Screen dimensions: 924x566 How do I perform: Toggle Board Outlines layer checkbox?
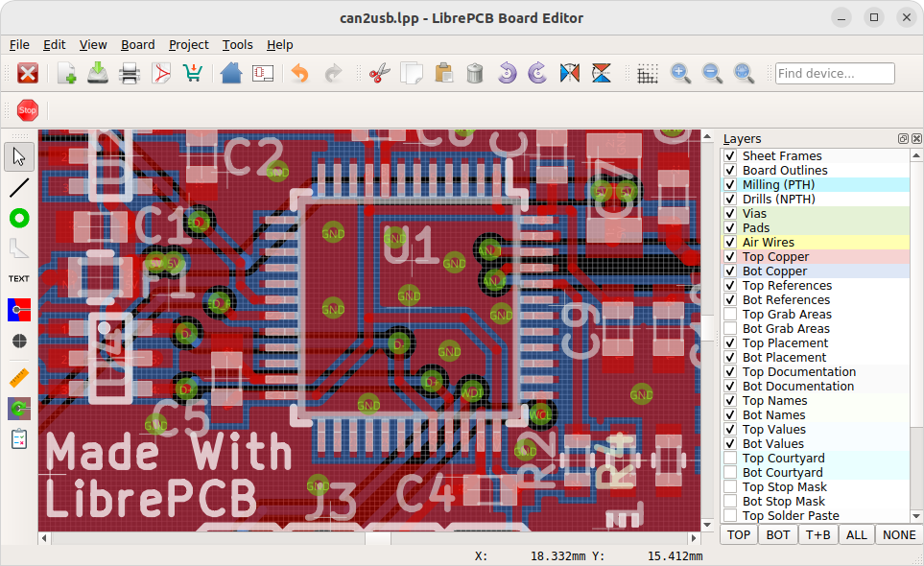tap(730, 170)
